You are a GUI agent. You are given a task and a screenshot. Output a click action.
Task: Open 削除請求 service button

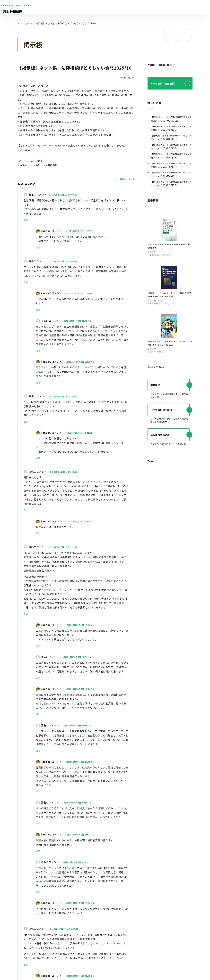(x=169, y=385)
